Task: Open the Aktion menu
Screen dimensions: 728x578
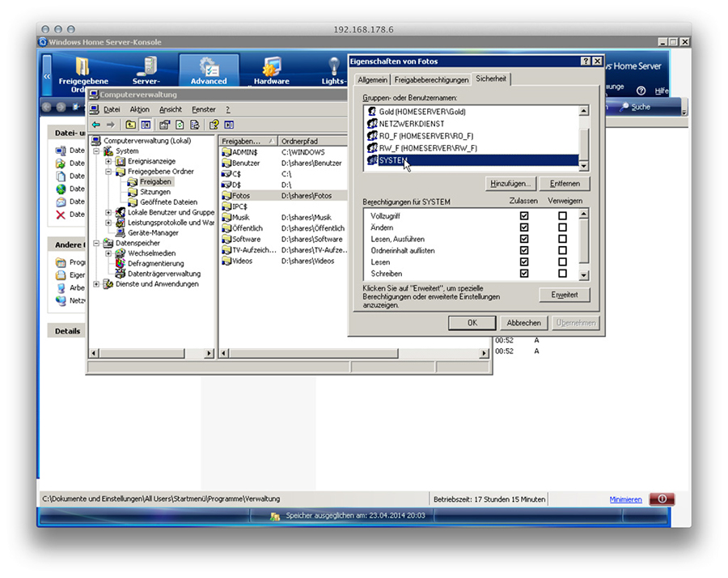Action: pyautogui.click(x=140, y=109)
